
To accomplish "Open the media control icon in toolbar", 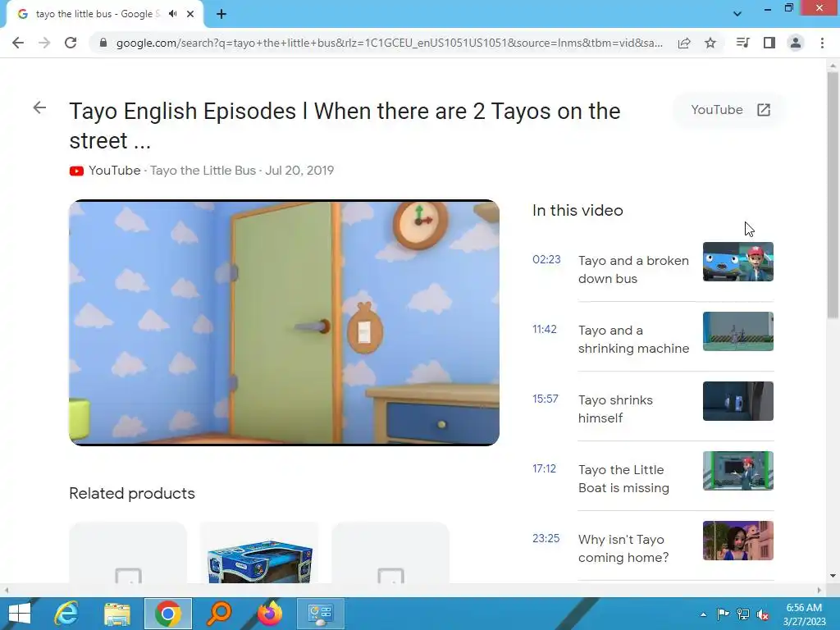I will click(742, 43).
